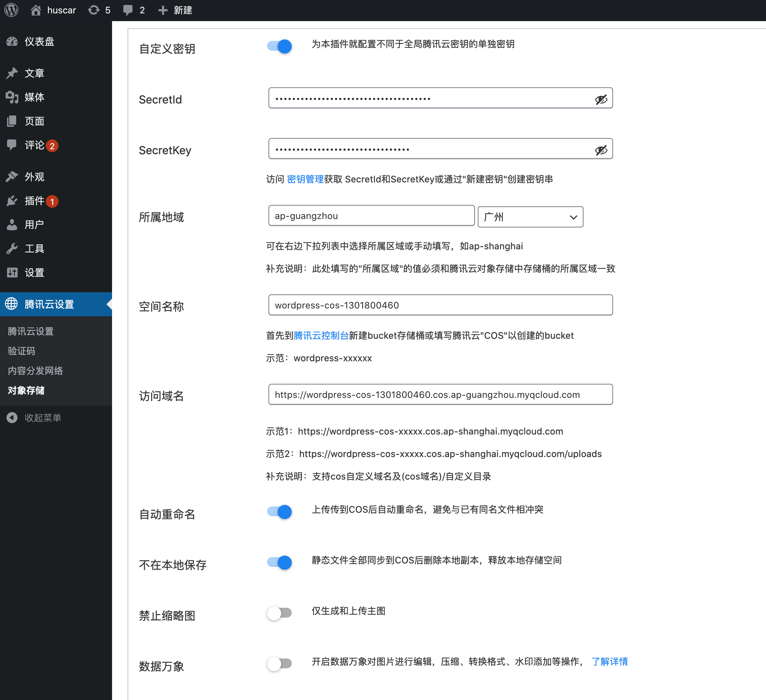The height and width of the screenshot is (700, 766).
Task: Open 验证码 submenu item
Action: (21, 351)
